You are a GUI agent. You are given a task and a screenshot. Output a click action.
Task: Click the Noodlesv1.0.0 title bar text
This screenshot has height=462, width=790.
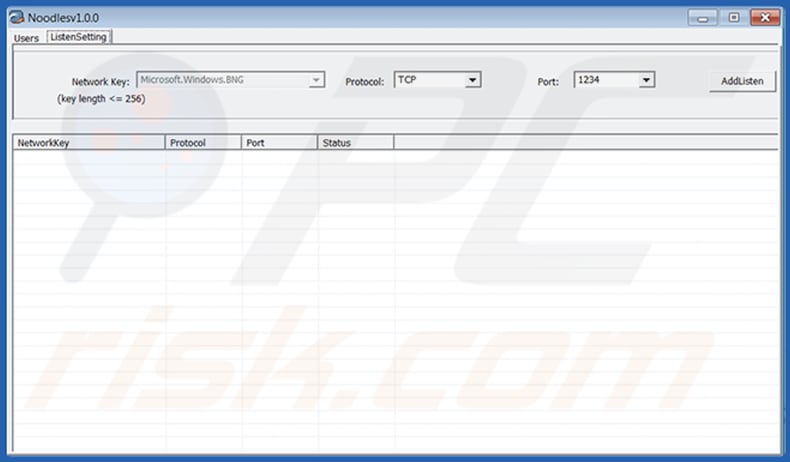click(x=63, y=18)
